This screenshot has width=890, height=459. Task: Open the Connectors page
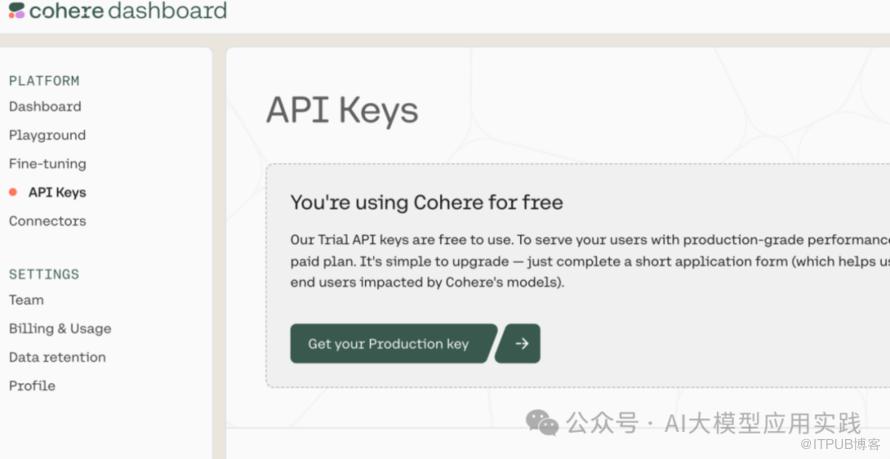[x=48, y=221]
